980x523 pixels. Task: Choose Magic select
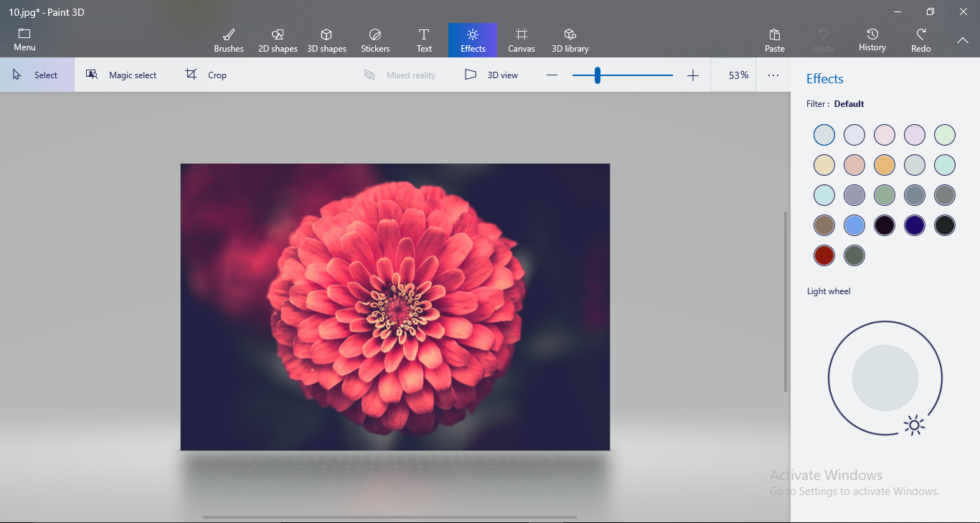[121, 75]
